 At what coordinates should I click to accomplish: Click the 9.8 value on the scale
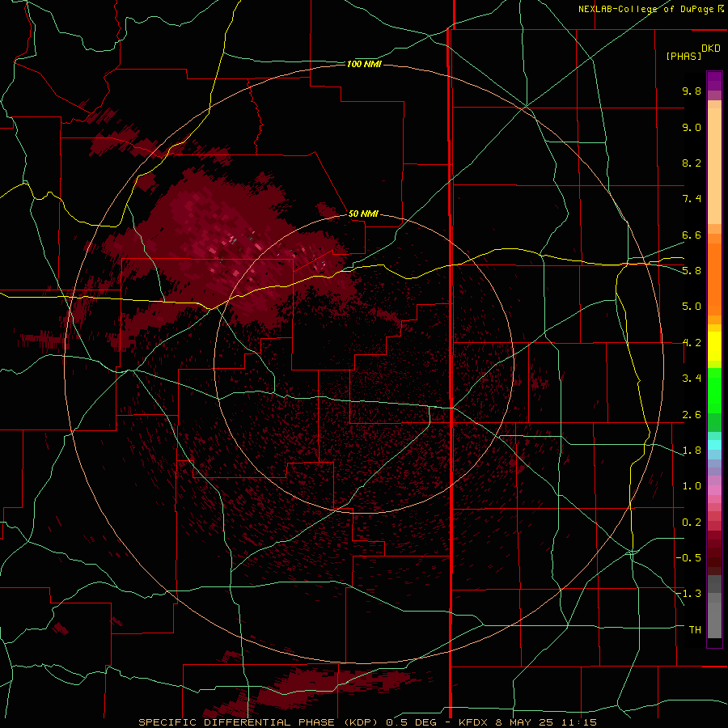pyautogui.click(x=692, y=91)
